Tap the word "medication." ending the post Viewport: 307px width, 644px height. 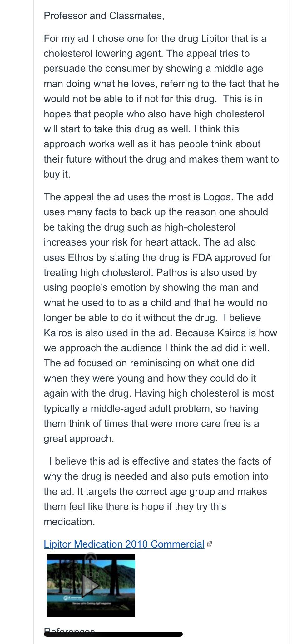click(69, 521)
